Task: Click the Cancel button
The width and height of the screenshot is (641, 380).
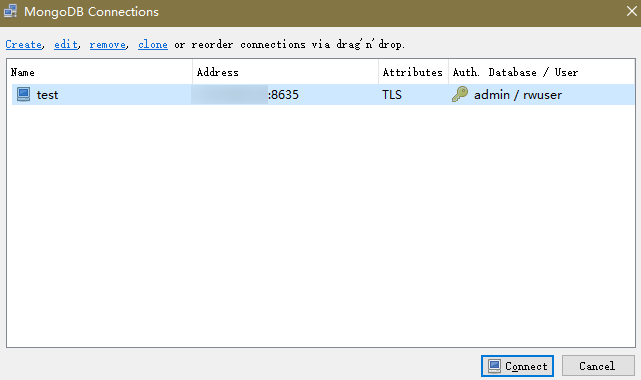Action: (598, 366)
